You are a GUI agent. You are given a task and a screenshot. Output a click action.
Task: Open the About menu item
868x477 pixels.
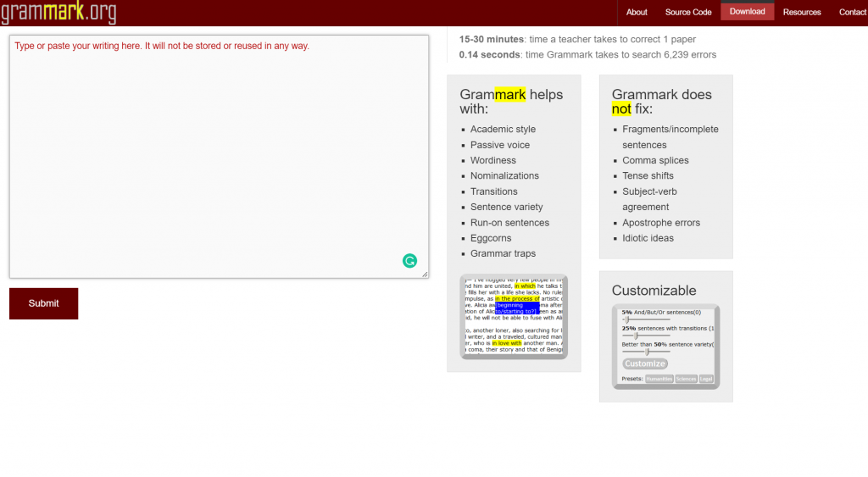(x=637, y=12)
